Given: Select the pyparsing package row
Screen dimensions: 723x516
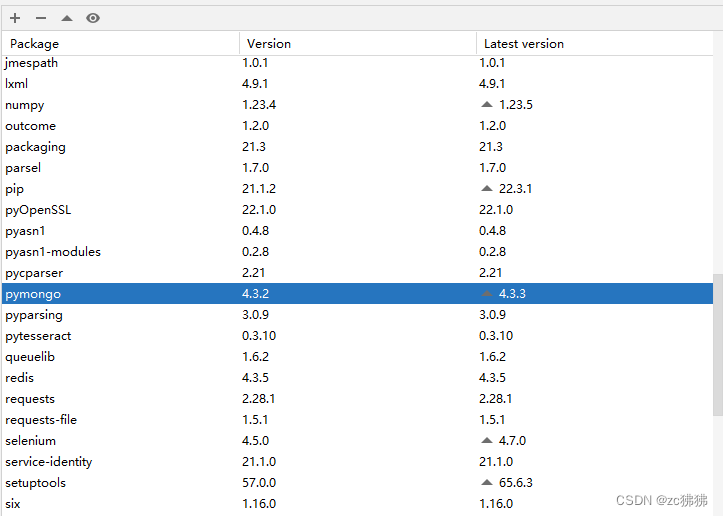Looking at the screenshot, I should coord(357,315).
